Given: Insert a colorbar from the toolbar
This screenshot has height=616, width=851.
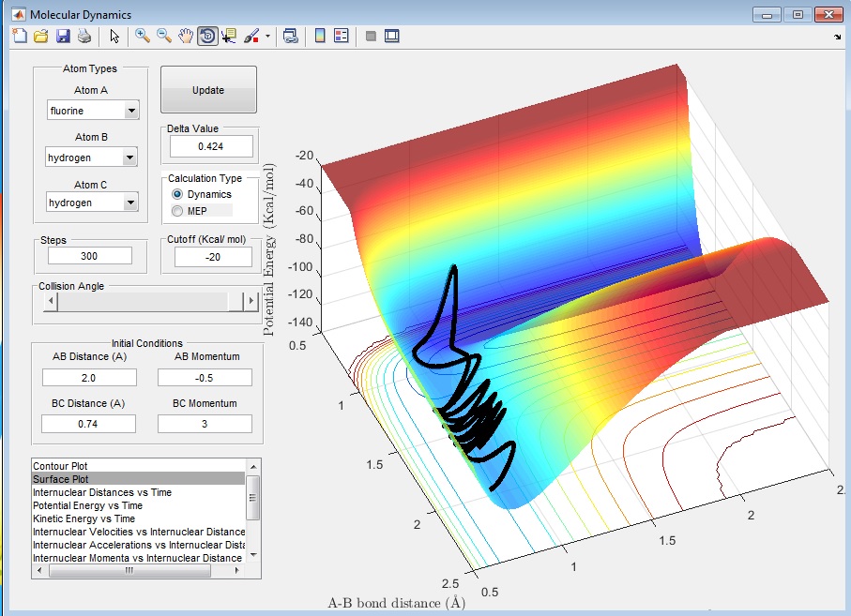Looking at the screenshot, I should point(319,36).
